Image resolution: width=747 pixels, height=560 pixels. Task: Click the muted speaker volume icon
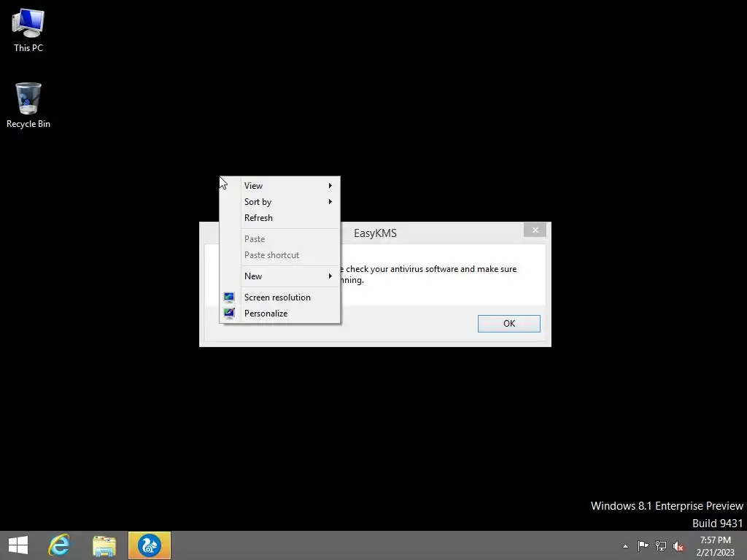[x=678, y=546]
